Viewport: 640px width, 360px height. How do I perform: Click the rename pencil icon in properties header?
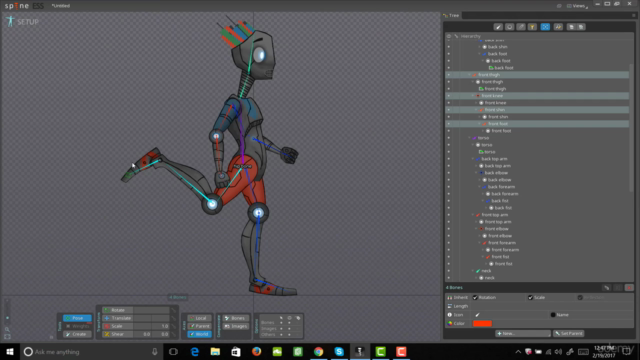click(607, 288)
